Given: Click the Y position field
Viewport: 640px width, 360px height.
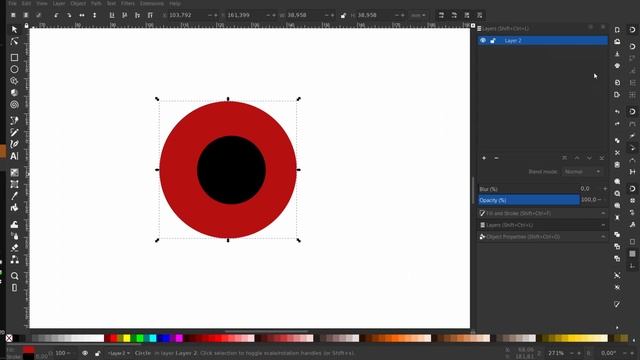Looking at the screenshot, I should [246, 15].
